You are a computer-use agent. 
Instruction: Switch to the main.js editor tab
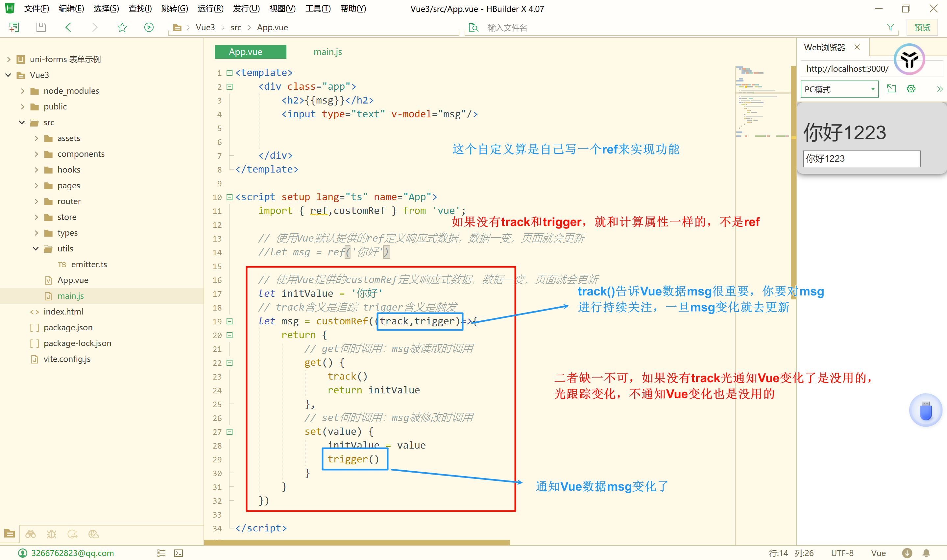pos(328,52)
